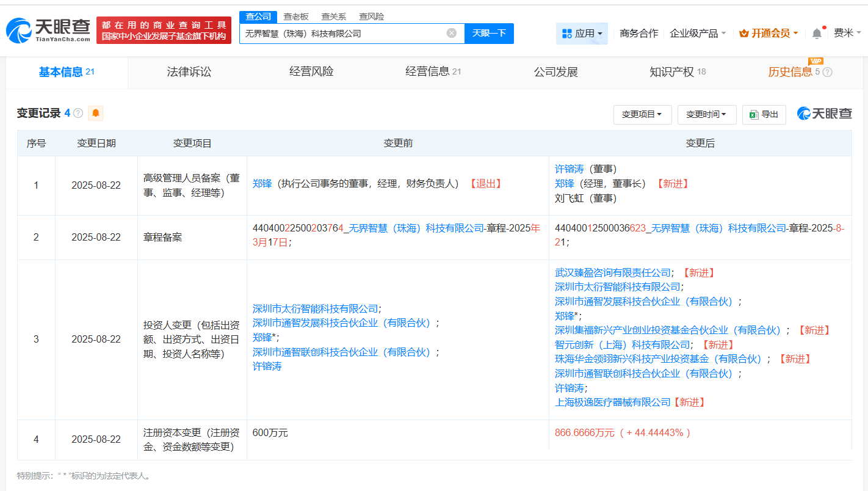868x491 pixels.
Task: Click the orange bell alert next to 变更记录
Action: pyautogui.click(x=96, y=113)
